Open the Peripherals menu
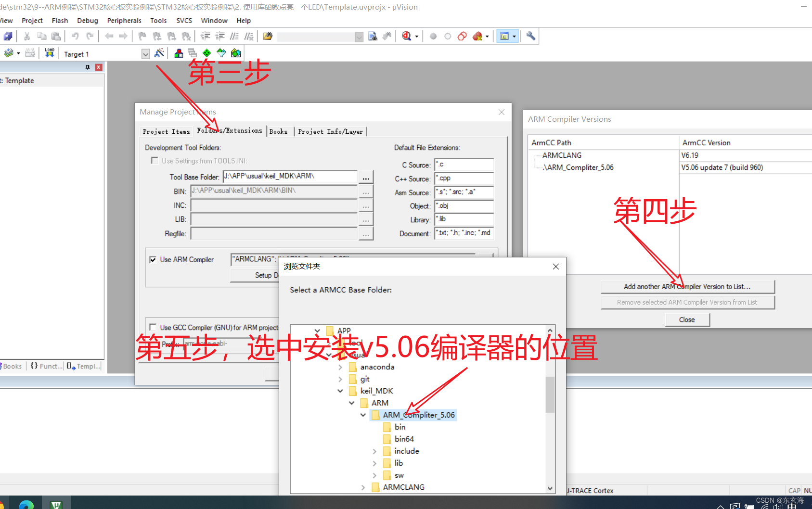The width and height of the screenshot is (812, 509). (x=124, y=20)
